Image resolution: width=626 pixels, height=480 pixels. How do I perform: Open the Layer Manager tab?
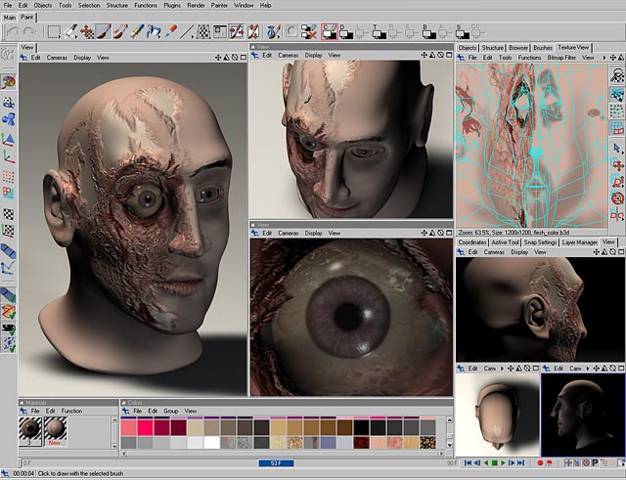click(579, 242)
